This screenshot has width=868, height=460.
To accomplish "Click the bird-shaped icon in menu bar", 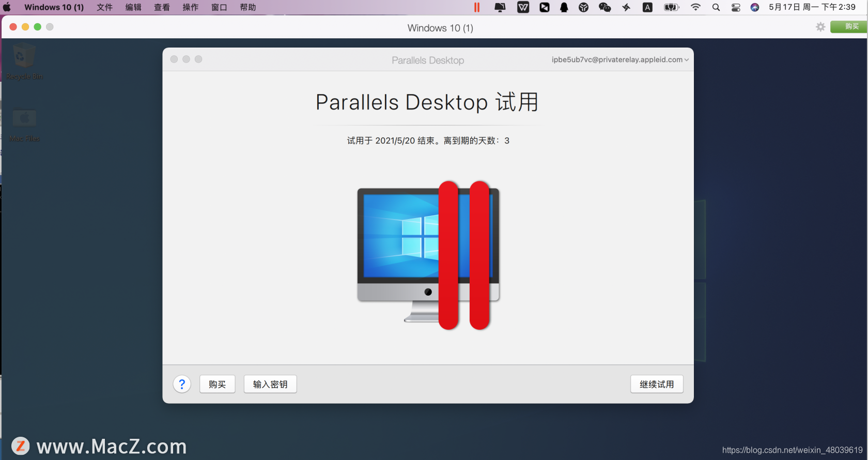I will tap(626, 7).
